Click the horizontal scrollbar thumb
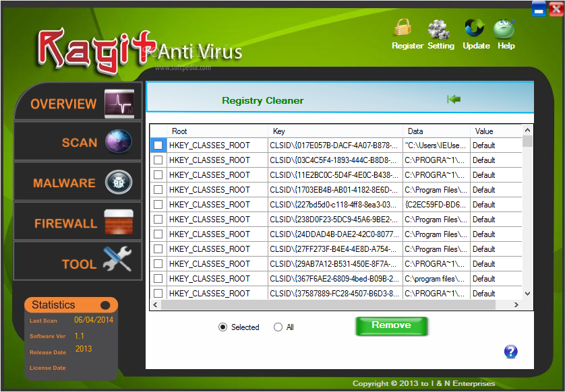Image resolution: width=565 pixels, height=392 pixels. (x=328, y=304)
